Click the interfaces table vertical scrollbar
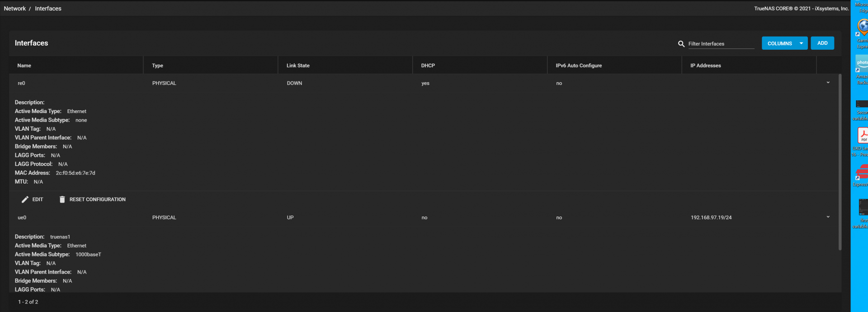868x312 pixels. 840,163
